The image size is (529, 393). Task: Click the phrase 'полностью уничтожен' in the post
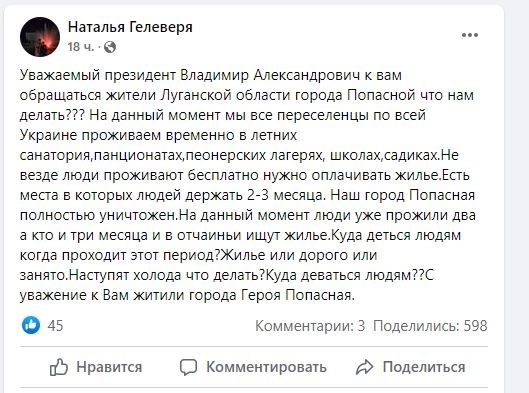pyautogui.click(x=98, y=215)
